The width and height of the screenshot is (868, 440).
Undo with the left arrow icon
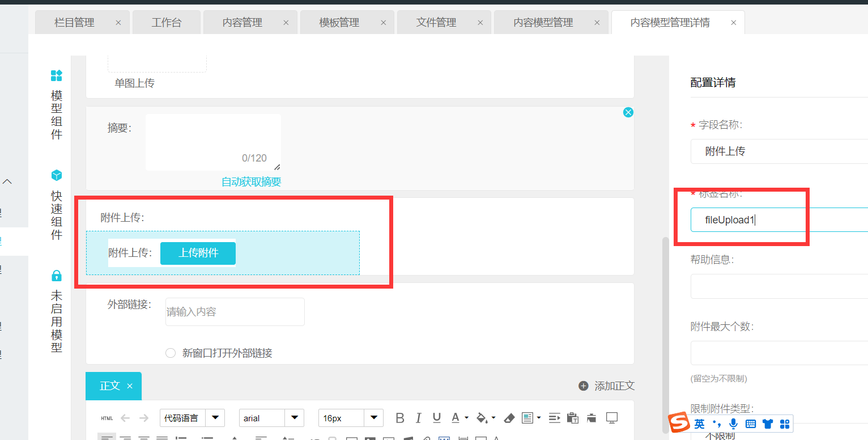(125, 418)
